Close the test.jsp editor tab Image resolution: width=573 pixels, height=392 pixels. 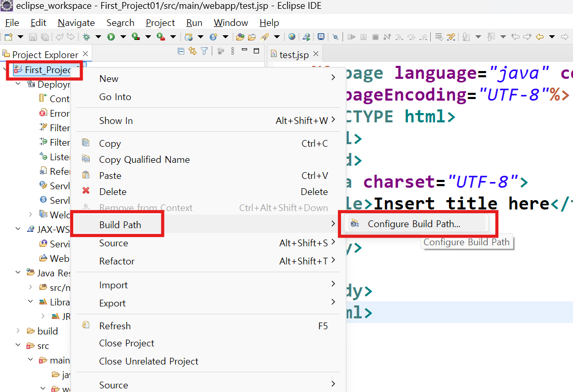(316, 53)
